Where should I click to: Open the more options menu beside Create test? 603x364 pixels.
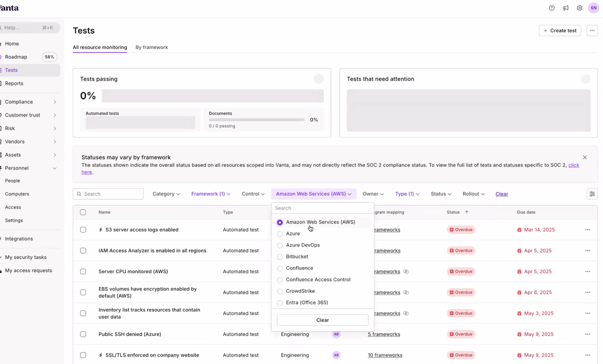[592, 30]
